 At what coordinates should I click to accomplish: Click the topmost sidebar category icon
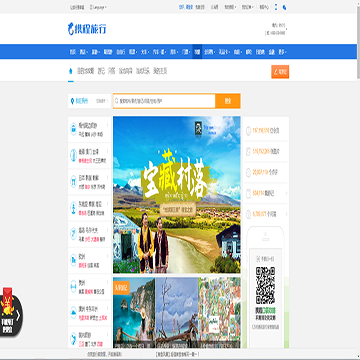(73, 129)
